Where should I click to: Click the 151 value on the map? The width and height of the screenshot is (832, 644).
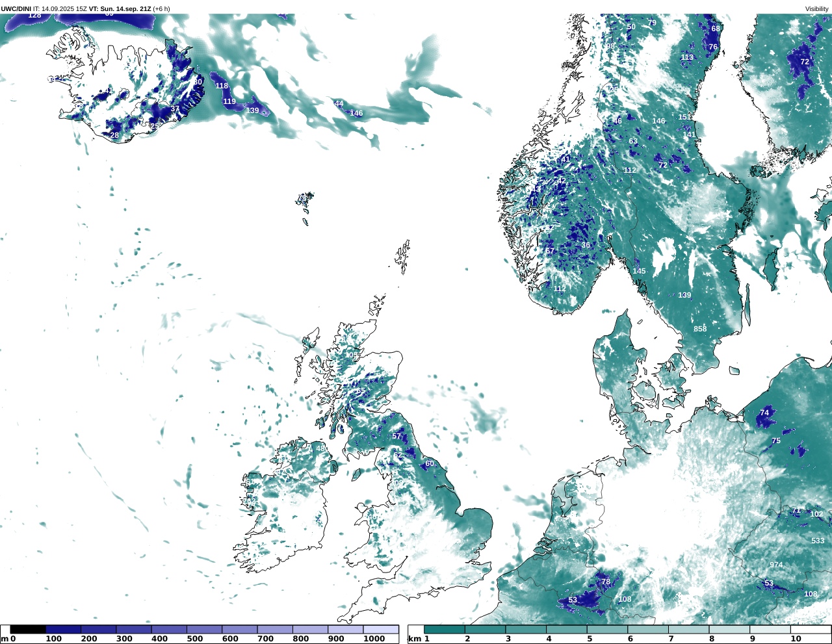(x=683, y=117)
